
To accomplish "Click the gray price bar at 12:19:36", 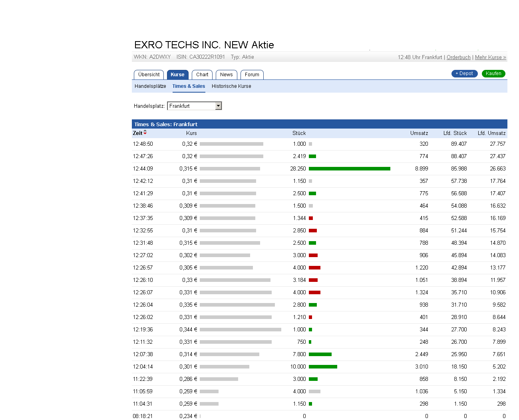I will tap(240, 330).
